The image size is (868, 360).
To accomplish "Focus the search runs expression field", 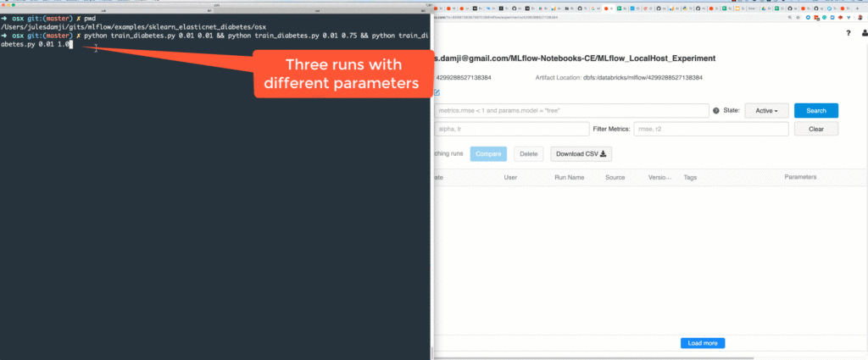I will 570,111.
